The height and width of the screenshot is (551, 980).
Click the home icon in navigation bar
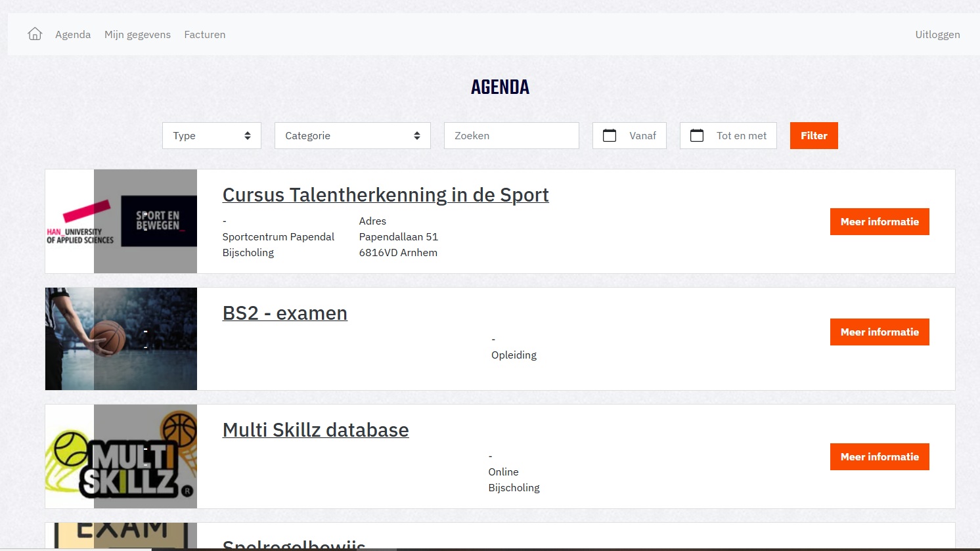pos(35,34)
